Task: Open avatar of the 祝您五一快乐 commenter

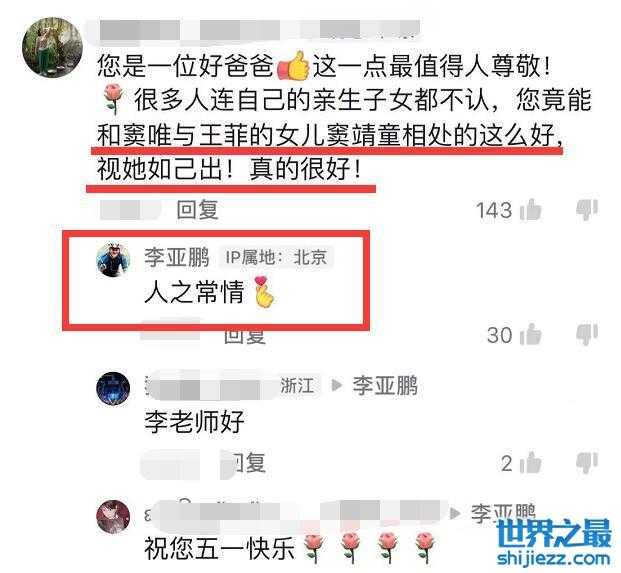Action: [x=113, y=517]
